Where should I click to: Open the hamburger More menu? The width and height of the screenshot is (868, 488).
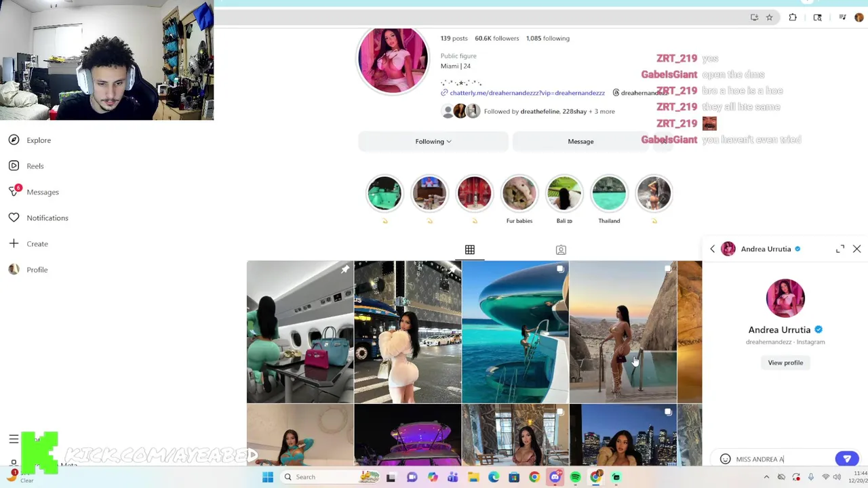[x=14, y=439]
